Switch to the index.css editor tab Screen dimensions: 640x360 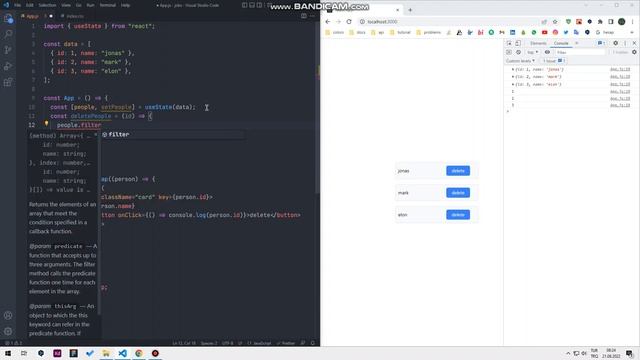point(73,16)
